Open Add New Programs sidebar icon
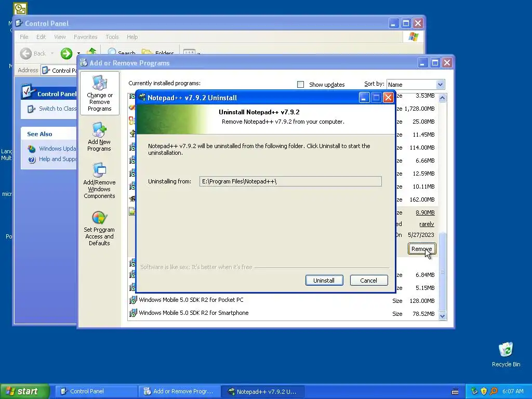Viewport: 532px width, 399px height. coord(99,137)
